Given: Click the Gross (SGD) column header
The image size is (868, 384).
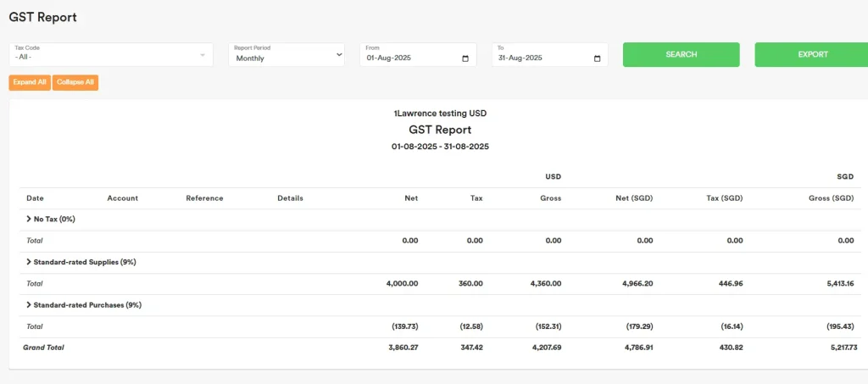Looking at the screenshot, I should coord(832,198).
